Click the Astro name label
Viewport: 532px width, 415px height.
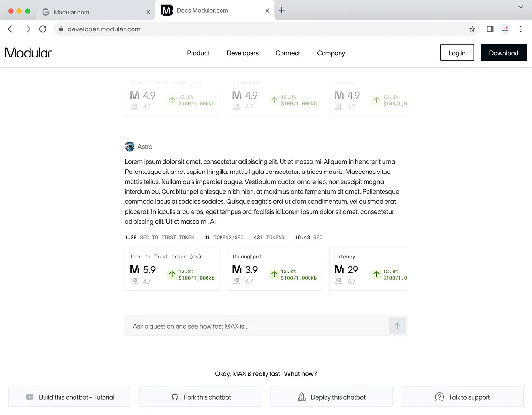pyautogui.click(x=145, y=147)
